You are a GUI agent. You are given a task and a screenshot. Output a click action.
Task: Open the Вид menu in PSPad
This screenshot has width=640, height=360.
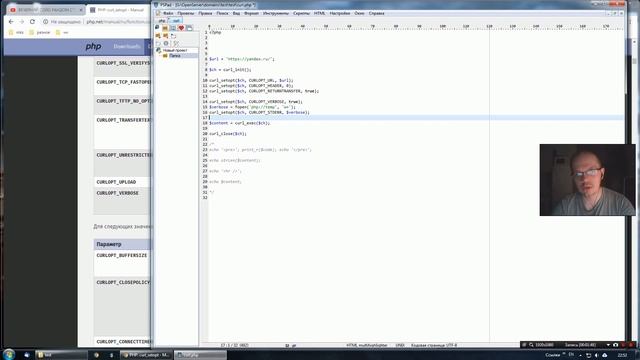pyautogui.click(x=236, y=13)
